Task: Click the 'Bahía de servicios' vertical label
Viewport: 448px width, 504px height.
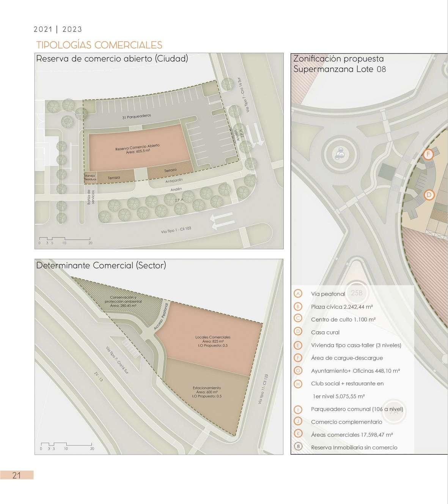Action: 90,197
